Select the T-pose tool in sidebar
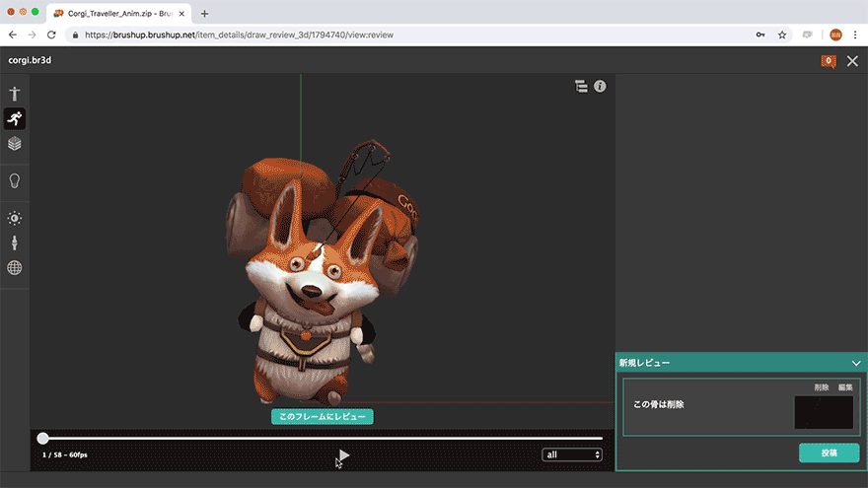Viewport: 868px width, 488px height. click(15, 94)
